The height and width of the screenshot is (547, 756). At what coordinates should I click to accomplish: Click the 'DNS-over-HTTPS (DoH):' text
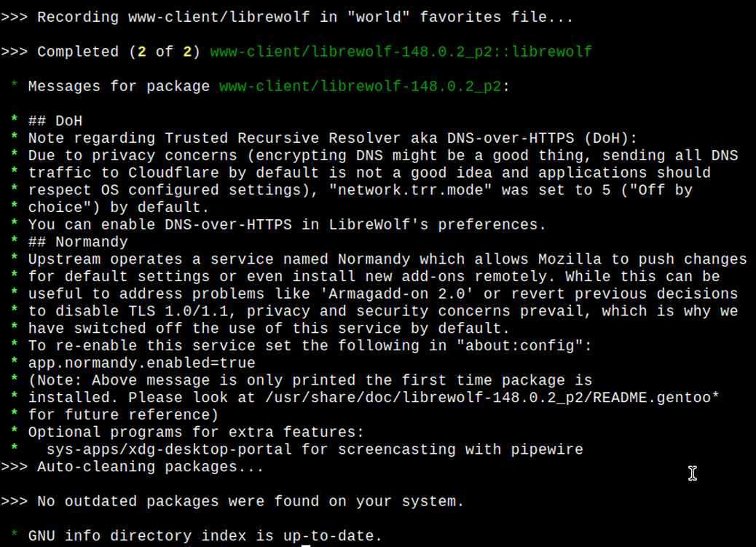click(542, 138)
